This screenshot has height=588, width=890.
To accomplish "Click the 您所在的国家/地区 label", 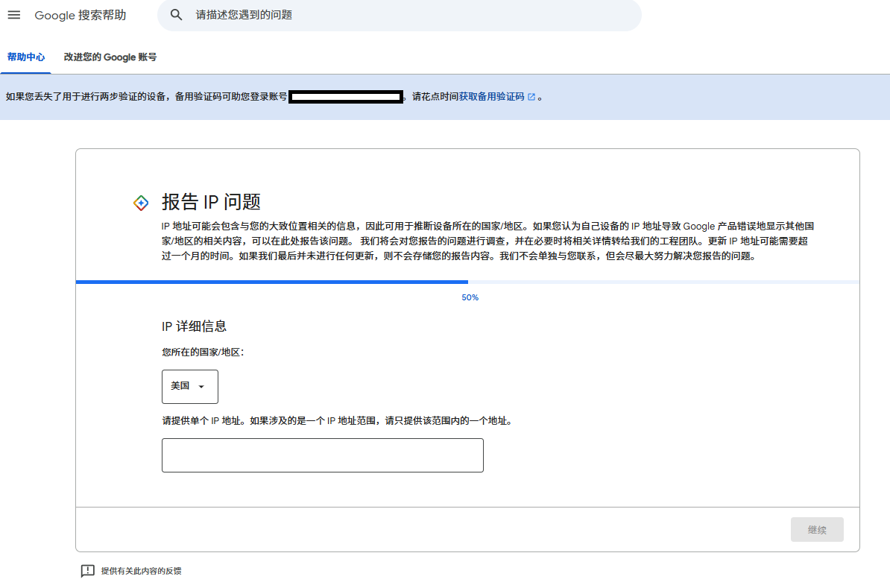I will click(203, 353).
